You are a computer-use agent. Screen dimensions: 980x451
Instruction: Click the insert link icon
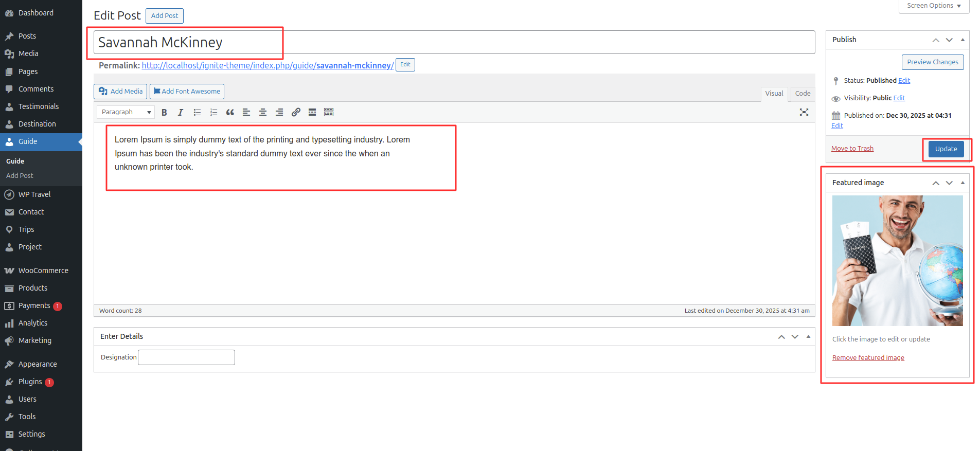pyautogui.click(x=296, y=112)
